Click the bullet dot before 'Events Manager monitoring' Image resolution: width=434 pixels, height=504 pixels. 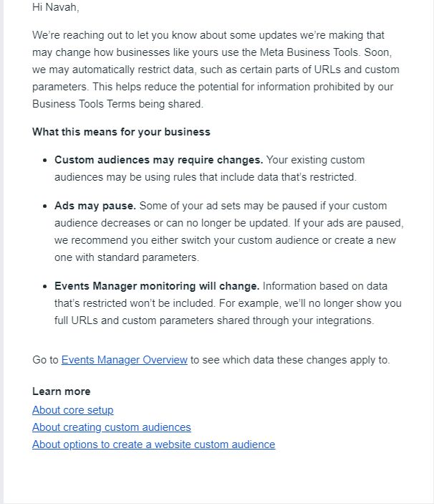tap(45, 287)
